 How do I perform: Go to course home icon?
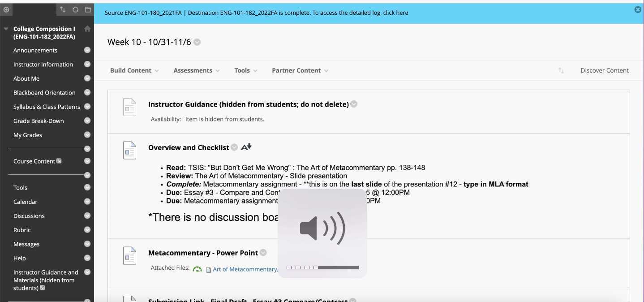(87, 29)
